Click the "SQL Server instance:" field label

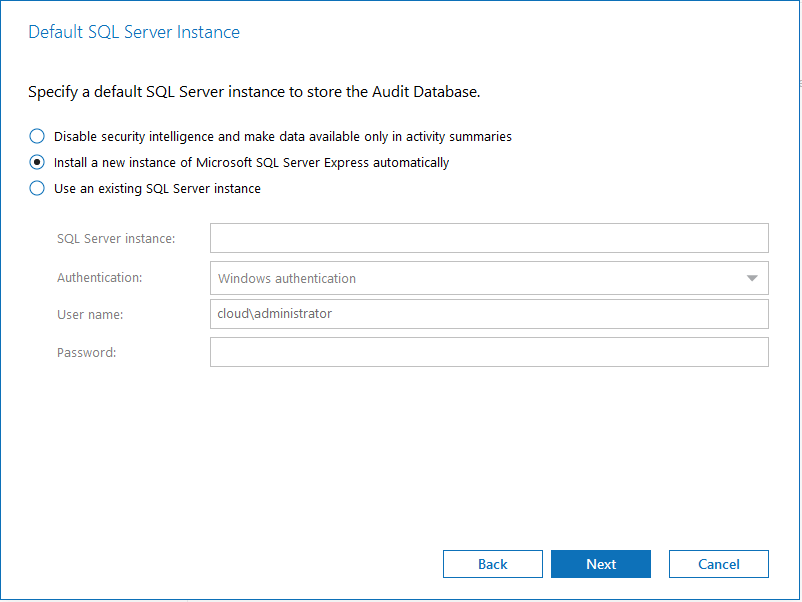(116, 238)
